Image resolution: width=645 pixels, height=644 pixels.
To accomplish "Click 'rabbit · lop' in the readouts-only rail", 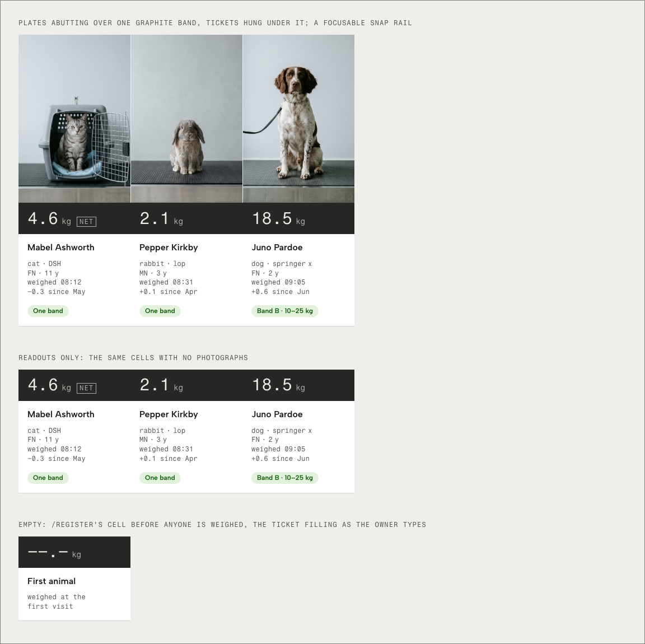I will pyautogui.click(x=162, y=431).
